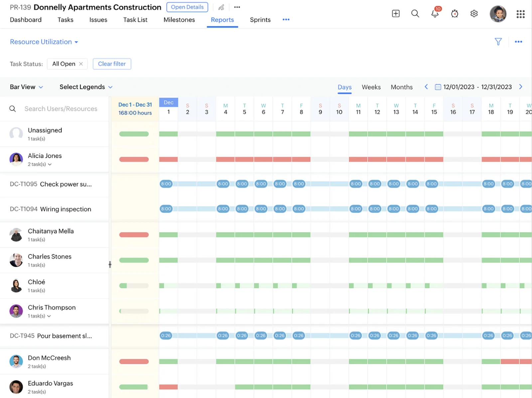Open the Issues tab

pyautogui.click(x=98, y=20)
